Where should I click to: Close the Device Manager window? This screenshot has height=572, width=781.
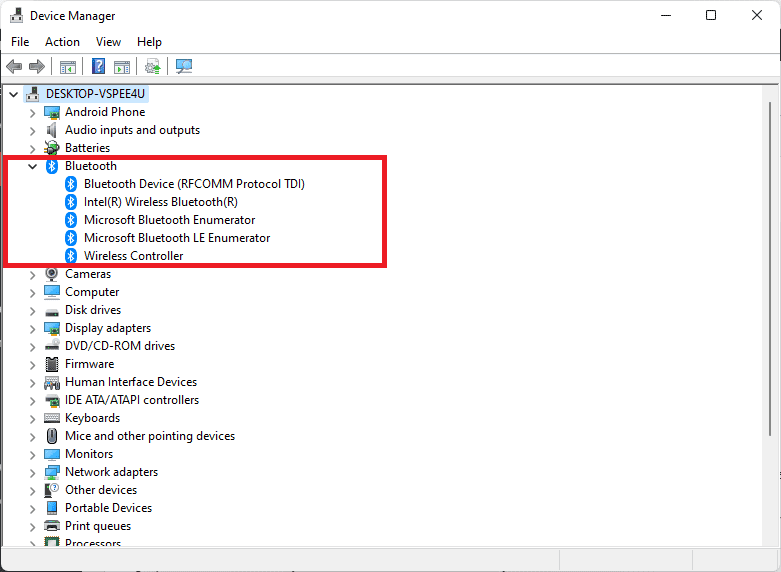[757, 15]
